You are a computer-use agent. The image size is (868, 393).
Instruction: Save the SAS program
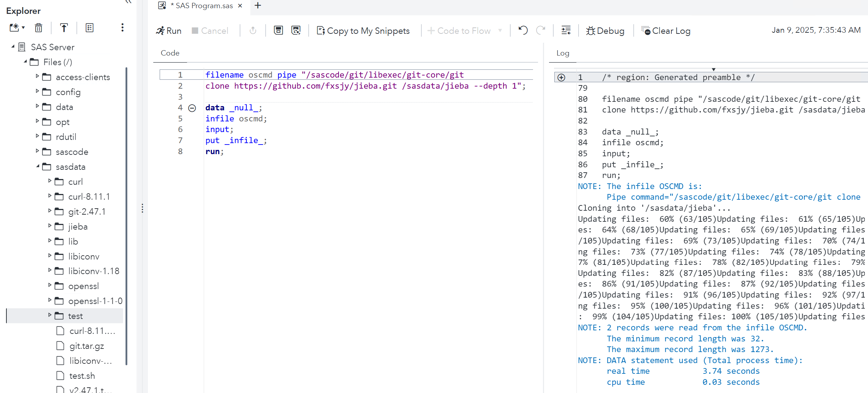pyautogui.click(x=278, y=31)
